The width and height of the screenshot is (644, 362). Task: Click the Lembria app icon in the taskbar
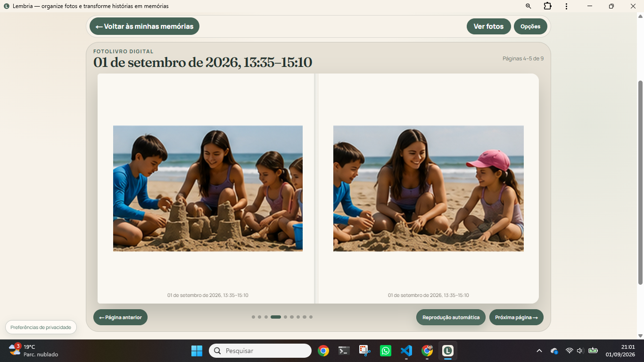pyautogui.click(x=448, y=351)
